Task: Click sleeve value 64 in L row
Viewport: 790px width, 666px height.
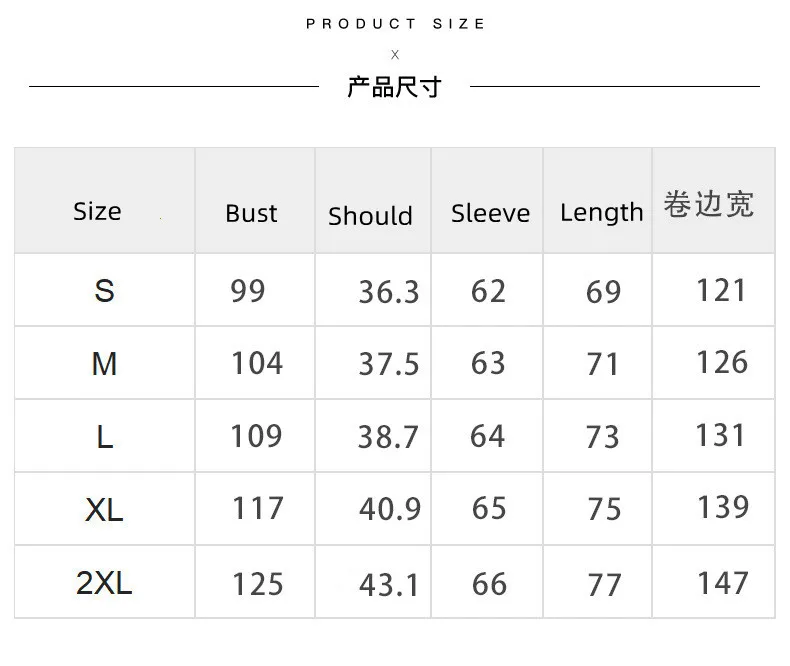Action: coord(488,437)
